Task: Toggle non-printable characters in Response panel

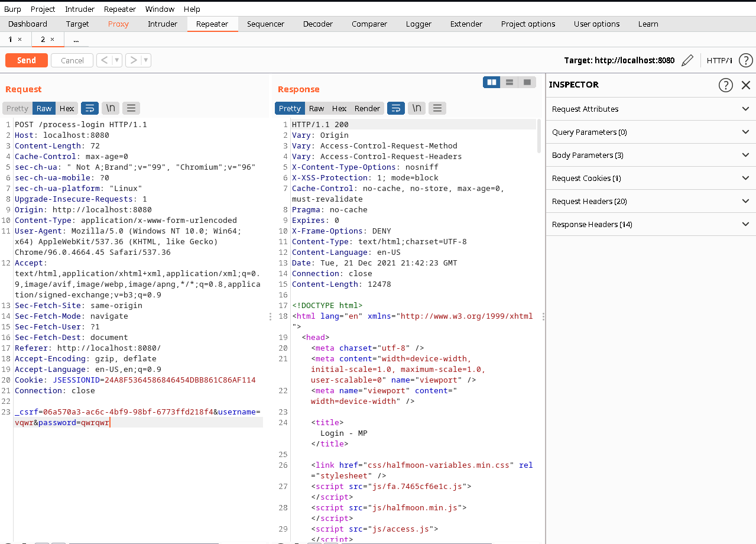Action: 417,108
